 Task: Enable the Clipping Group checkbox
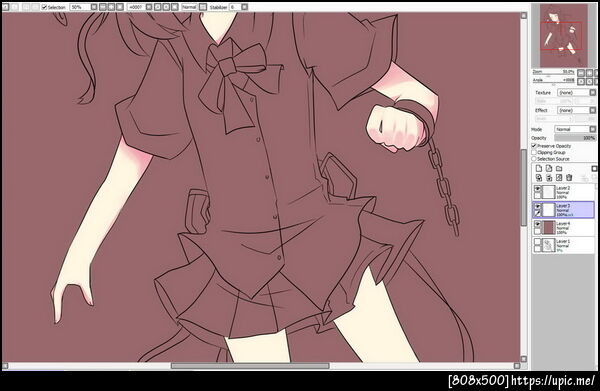point(534,152)
